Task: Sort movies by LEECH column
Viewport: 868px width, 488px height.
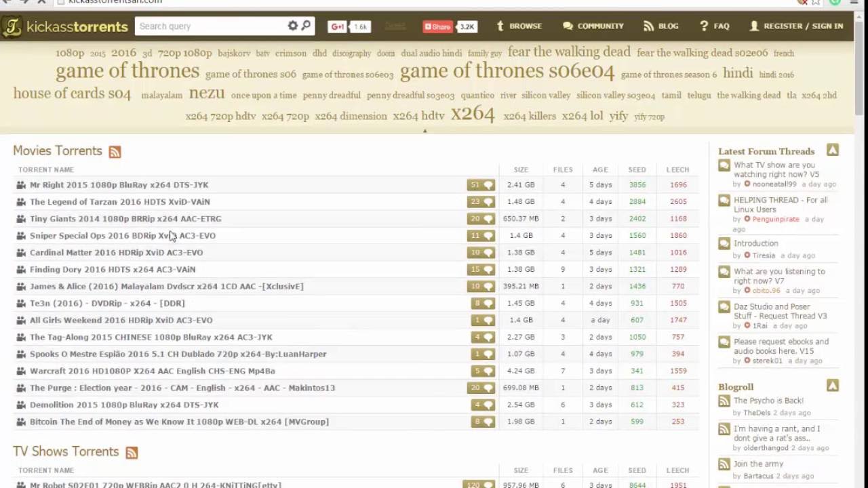Action: click(x=677, y=169)
